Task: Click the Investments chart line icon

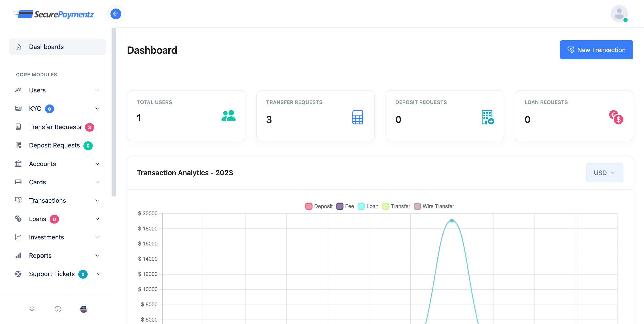Action: (18, 237)
